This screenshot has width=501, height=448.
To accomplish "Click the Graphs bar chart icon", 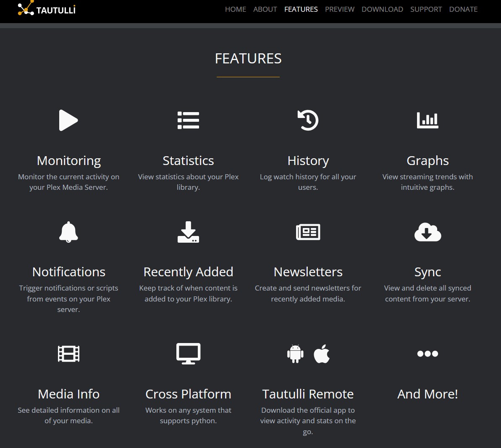I will pyautogui.click(x=428, y=120).
